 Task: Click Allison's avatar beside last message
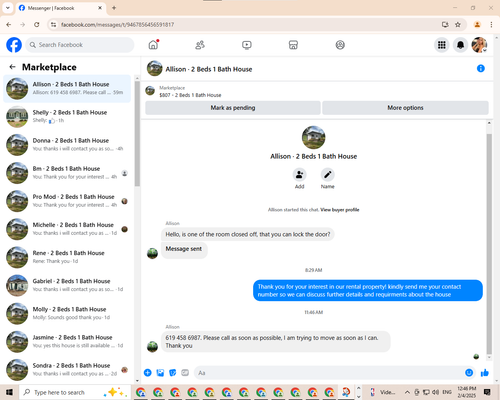[152, 347]
